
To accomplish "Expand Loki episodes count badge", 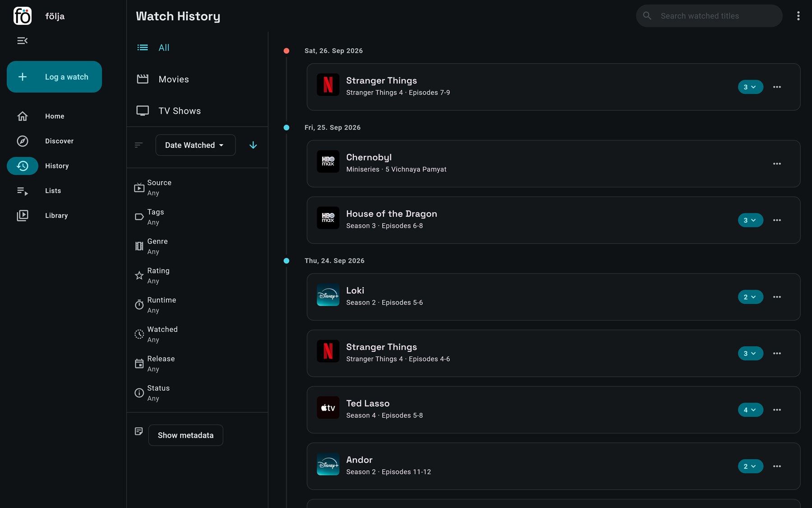I will pos(750,297).
